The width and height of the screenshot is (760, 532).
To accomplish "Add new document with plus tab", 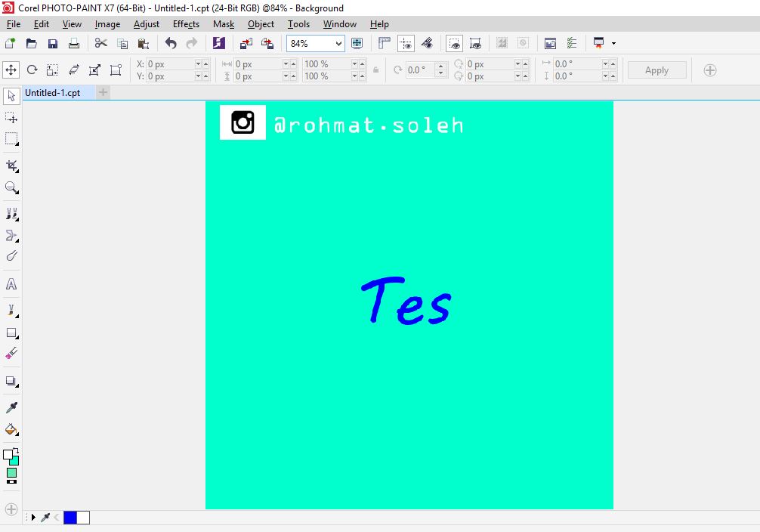I will (103, 92).
